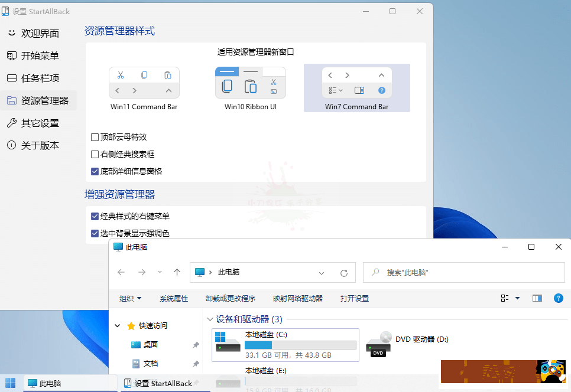Refresh the 此电脑 window
The height and width of the screenshot is (392, 571).
[344, 273]
